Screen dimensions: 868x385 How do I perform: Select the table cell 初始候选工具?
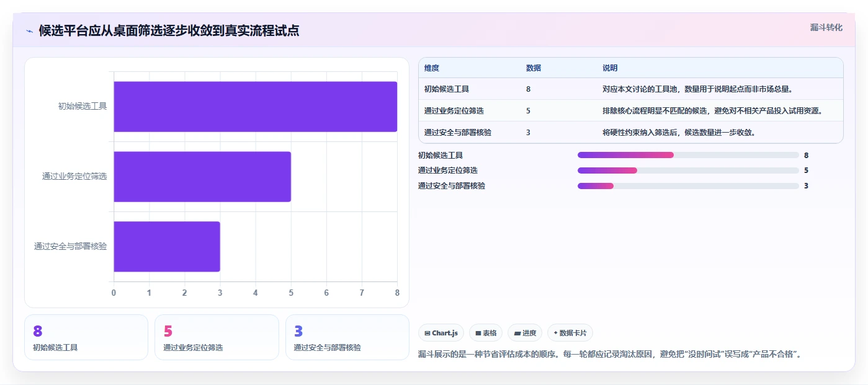(447, 89)
